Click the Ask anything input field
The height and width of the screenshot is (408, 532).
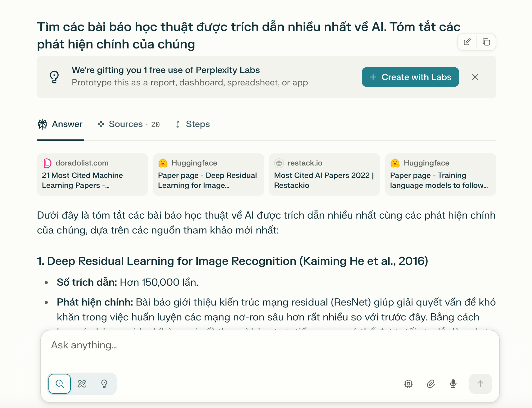point(270,345)
